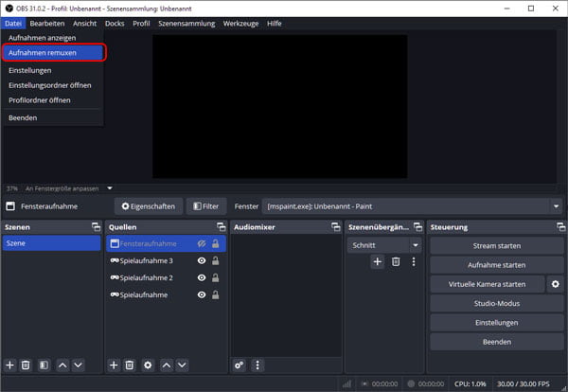The image size is (568, 392).
Task: Add a new source with plus icon
Action: (x=114, y=365)
